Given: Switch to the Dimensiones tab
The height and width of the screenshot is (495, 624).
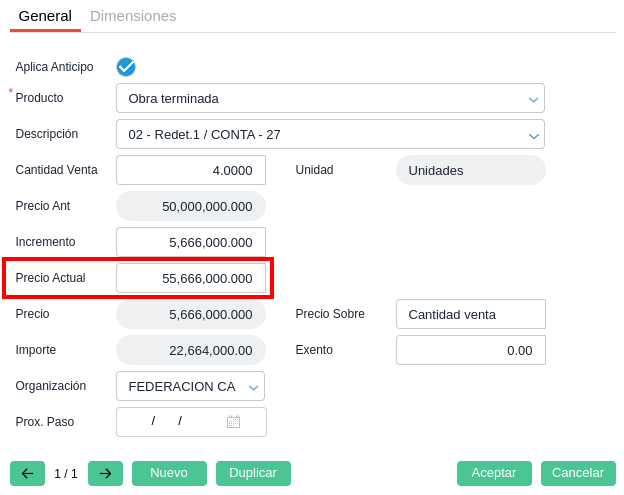Looking at the screenshot, I should pyautogui.click(x=133, y=16).
